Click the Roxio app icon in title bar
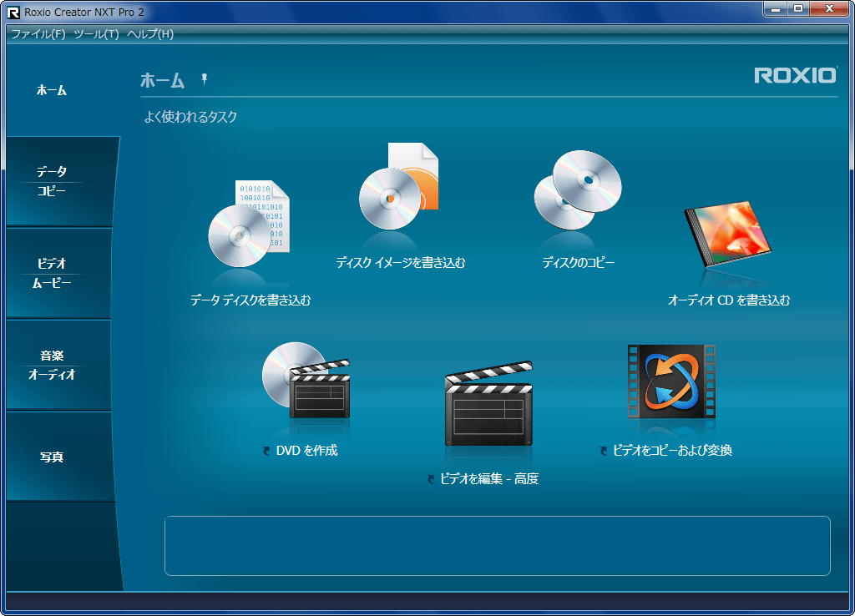 (13, 12)
